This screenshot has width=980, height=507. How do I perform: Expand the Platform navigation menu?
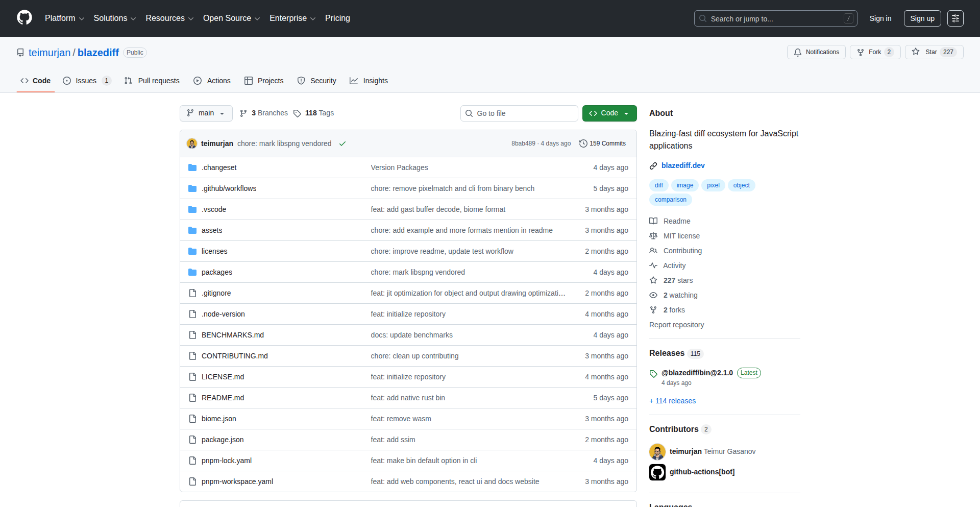tap(64, 18)
